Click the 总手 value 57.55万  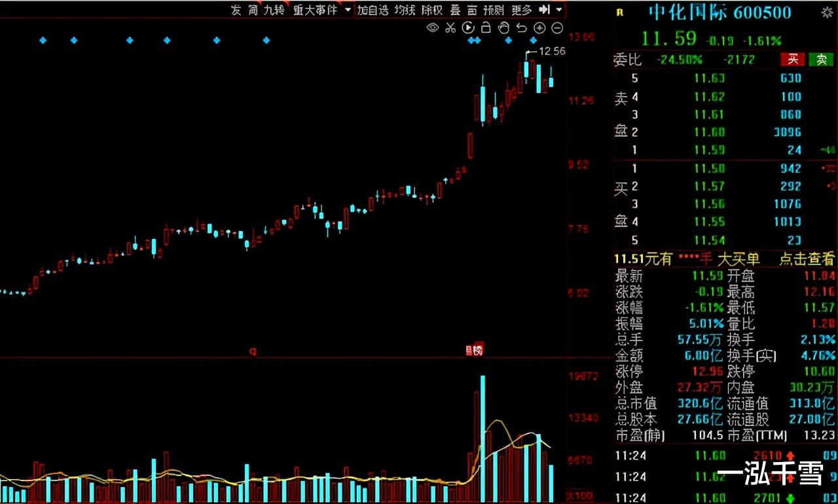click(701, 340)
